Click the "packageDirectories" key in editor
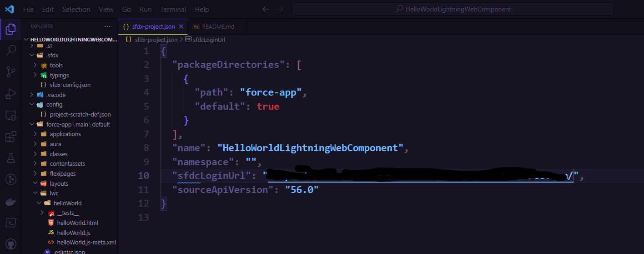This screenshot has height=254, width=644. click(x=229, y=65)
